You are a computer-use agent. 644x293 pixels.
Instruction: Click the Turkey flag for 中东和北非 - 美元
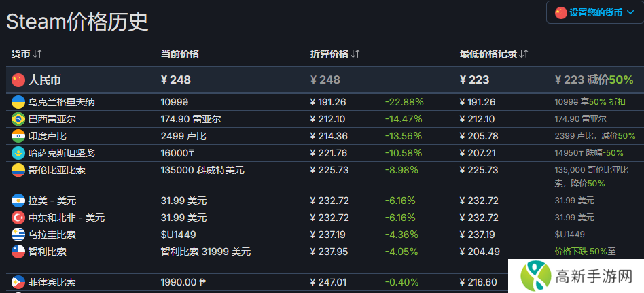(x=18, y=218)
